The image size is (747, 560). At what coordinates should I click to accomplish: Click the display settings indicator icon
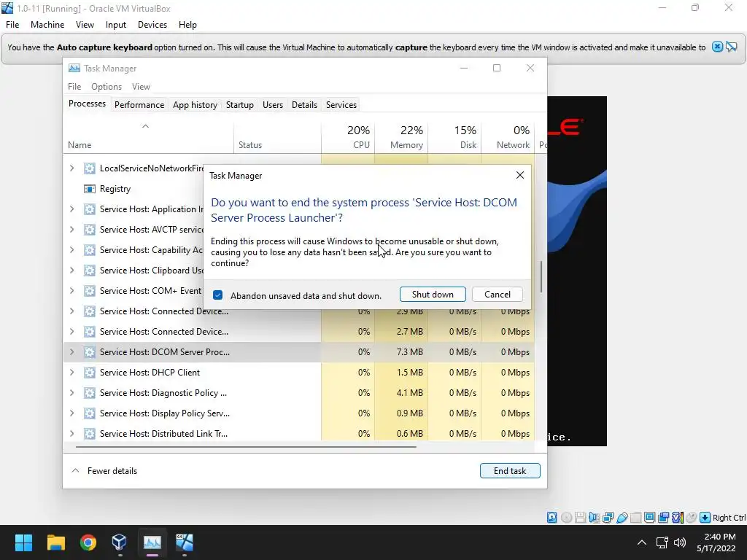click(x=649, y=517)
